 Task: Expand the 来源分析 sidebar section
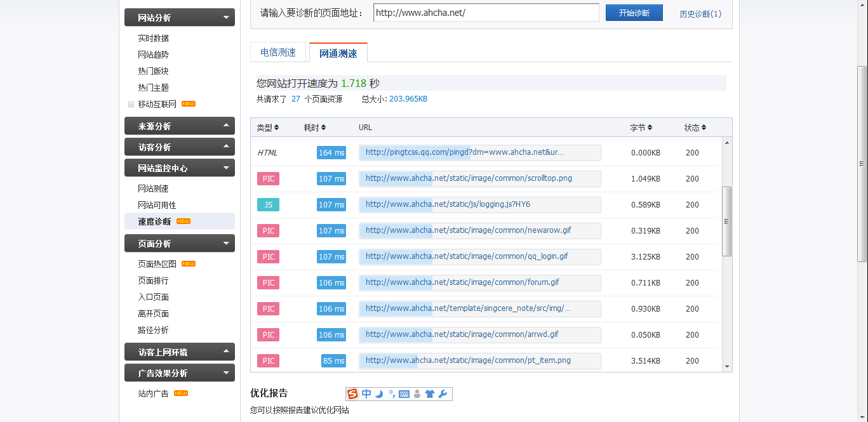(x=180, y=126)
